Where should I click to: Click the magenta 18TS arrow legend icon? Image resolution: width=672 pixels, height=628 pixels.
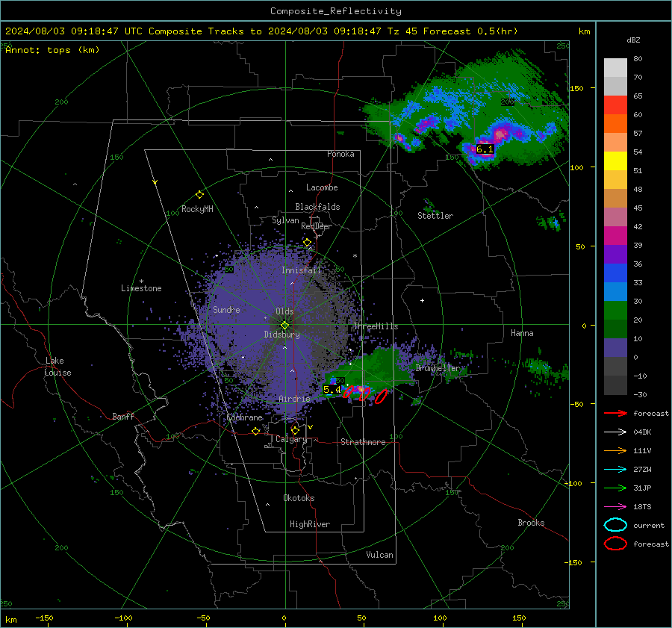point(615,507)
